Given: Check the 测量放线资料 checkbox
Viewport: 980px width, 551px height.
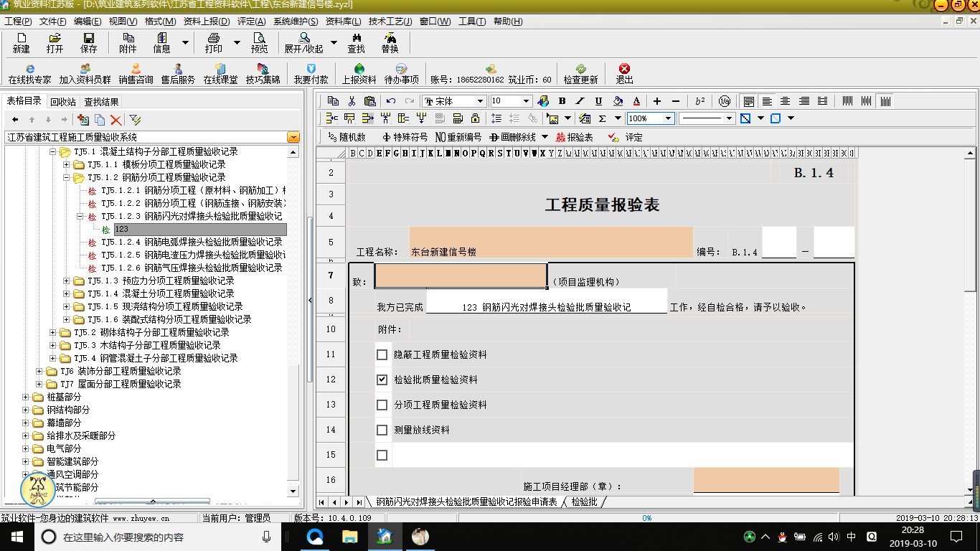Looking at the screenshot, I should point(382,430).
